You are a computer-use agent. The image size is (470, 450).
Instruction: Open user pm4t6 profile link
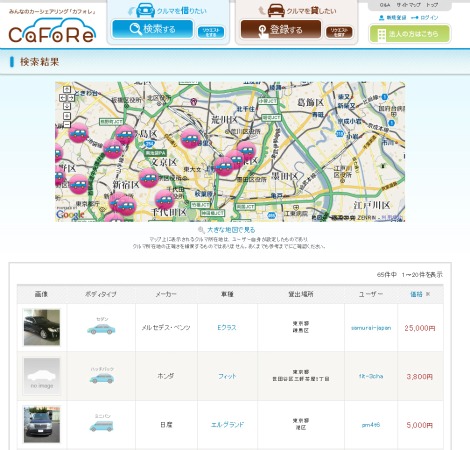[x=371, y=425]
